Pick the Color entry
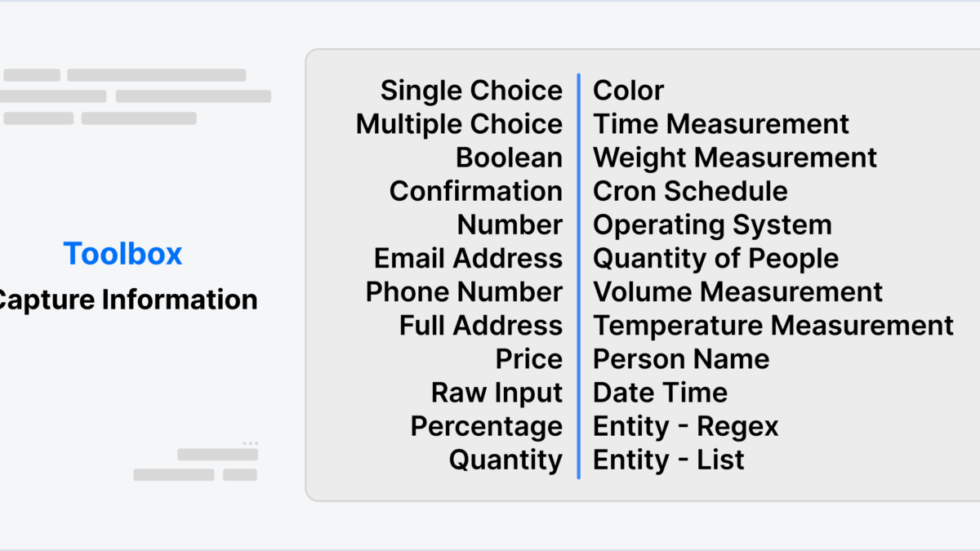The image size is (980, 551). (628, 91)
